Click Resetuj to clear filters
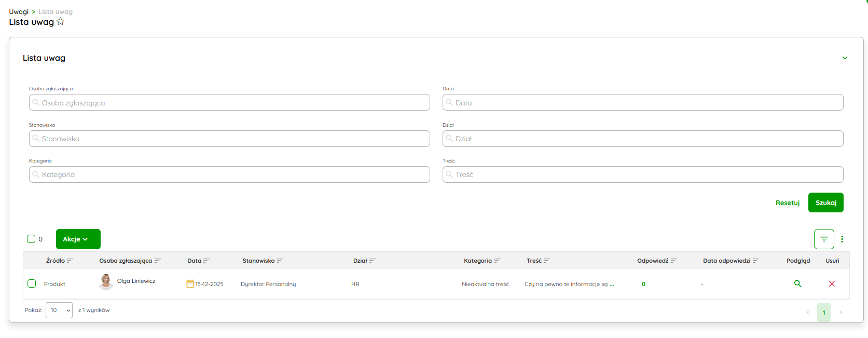Viewport: 868px width, 338px height. 787,203
